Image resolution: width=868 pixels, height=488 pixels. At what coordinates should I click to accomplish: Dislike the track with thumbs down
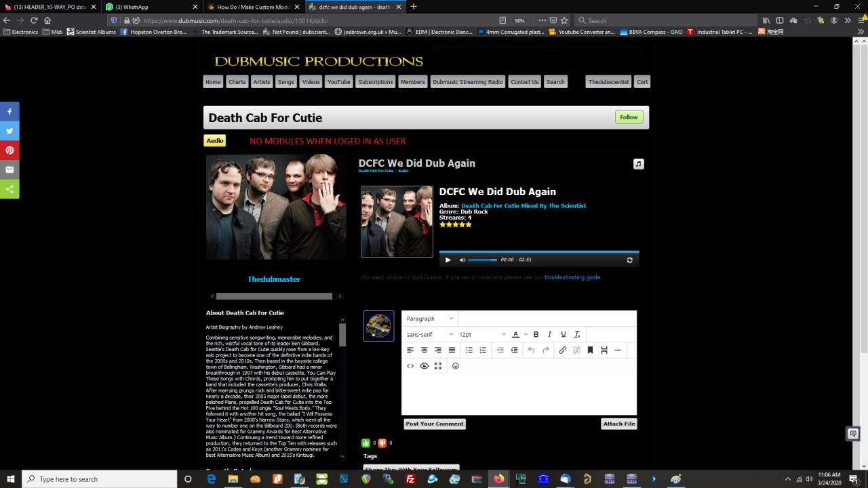(x=382, y=443)
